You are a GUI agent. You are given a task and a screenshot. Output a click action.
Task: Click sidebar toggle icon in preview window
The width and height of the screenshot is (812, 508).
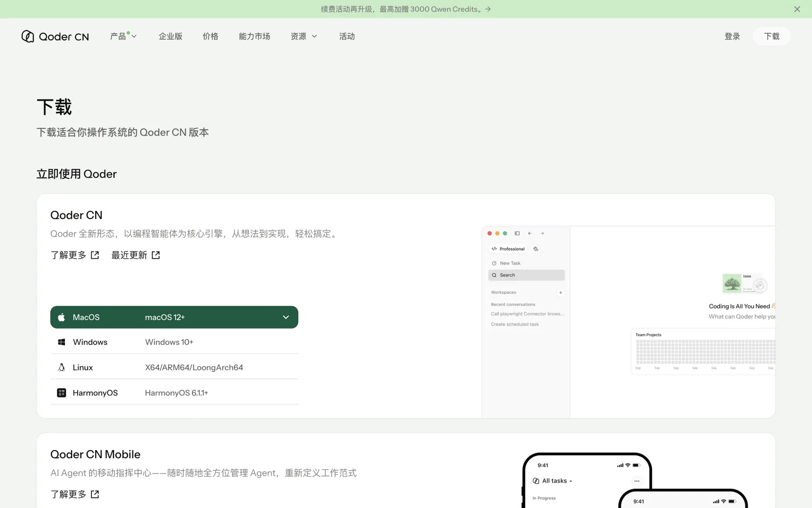tap(517, 233)
